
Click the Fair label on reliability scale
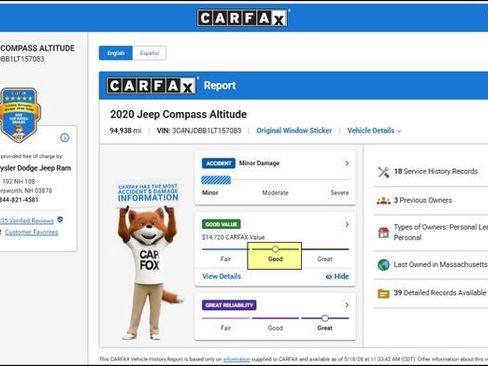[x=226, y=328]
